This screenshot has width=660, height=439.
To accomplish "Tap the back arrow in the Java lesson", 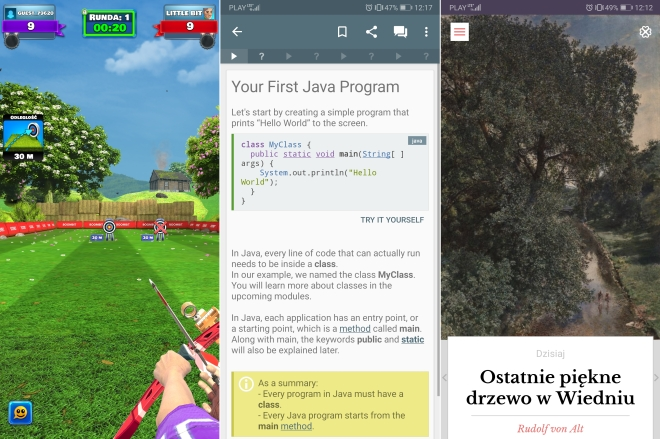I will pos(237,32).
